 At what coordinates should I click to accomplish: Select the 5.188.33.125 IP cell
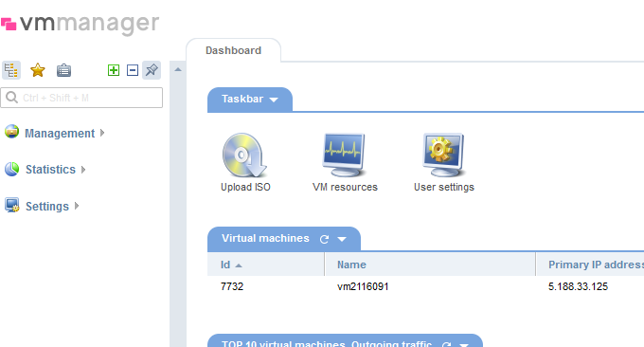pyautogui.click(x=578, y=286)
